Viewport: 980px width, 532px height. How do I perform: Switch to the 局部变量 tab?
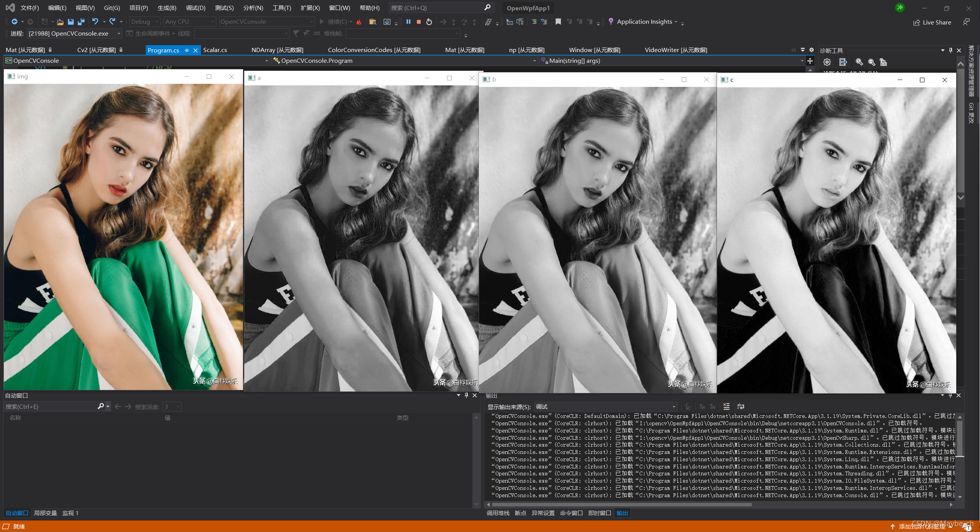tap(45, 513)
